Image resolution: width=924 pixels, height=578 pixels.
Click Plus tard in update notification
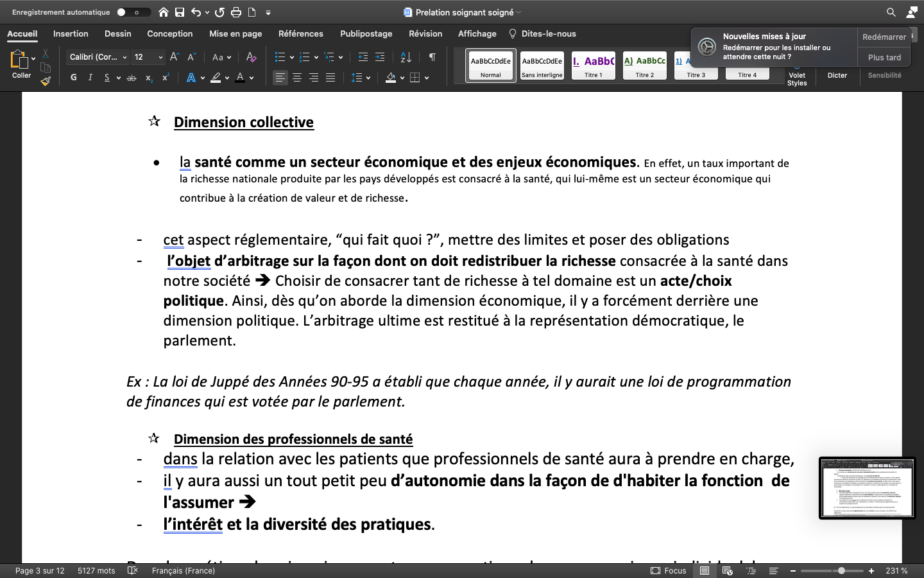[884, 57]
